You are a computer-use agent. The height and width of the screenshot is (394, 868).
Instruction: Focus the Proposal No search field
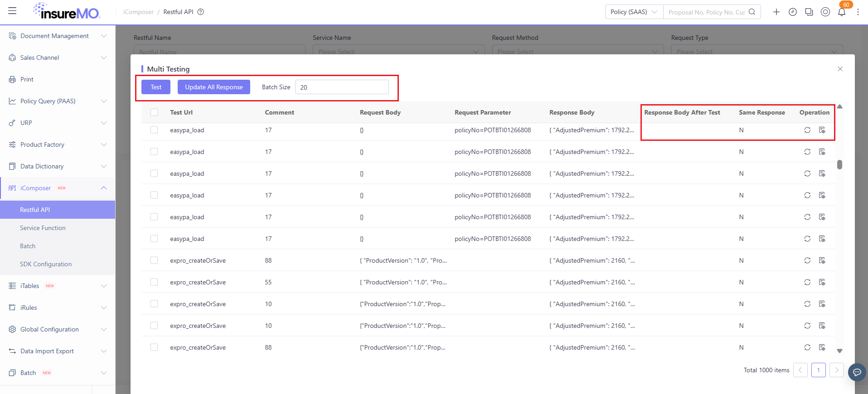[706, 12]
